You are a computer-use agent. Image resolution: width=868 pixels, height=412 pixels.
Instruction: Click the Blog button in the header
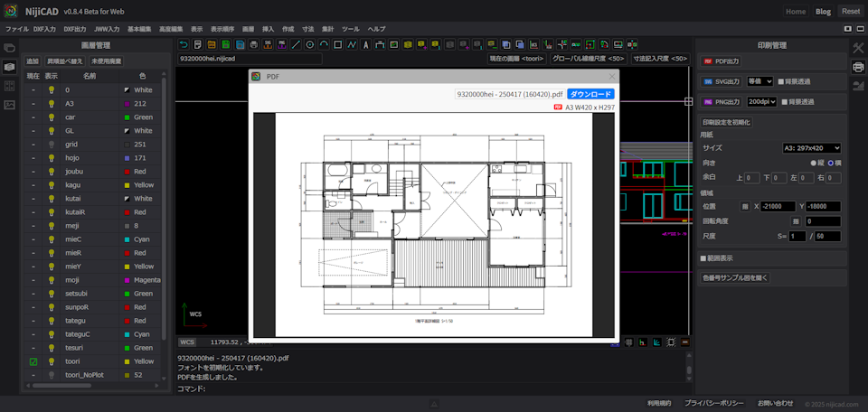tap(823, 11)
